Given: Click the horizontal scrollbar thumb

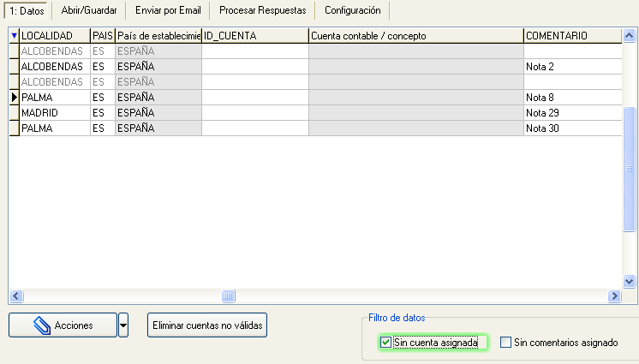Looking at the screenshot, I should 228,295.
